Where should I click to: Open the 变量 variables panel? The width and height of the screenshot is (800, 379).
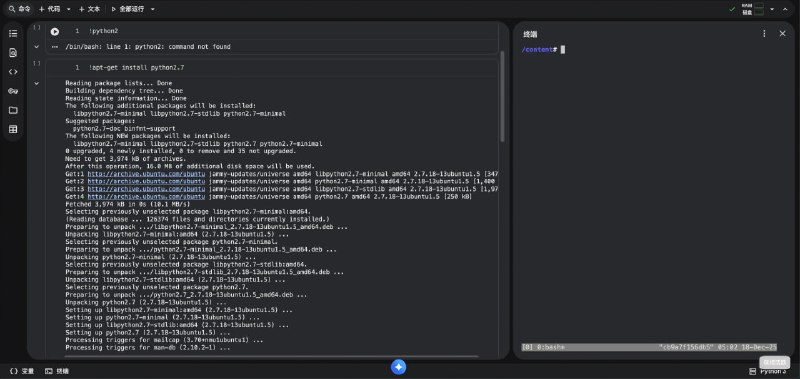pos(22,371)
